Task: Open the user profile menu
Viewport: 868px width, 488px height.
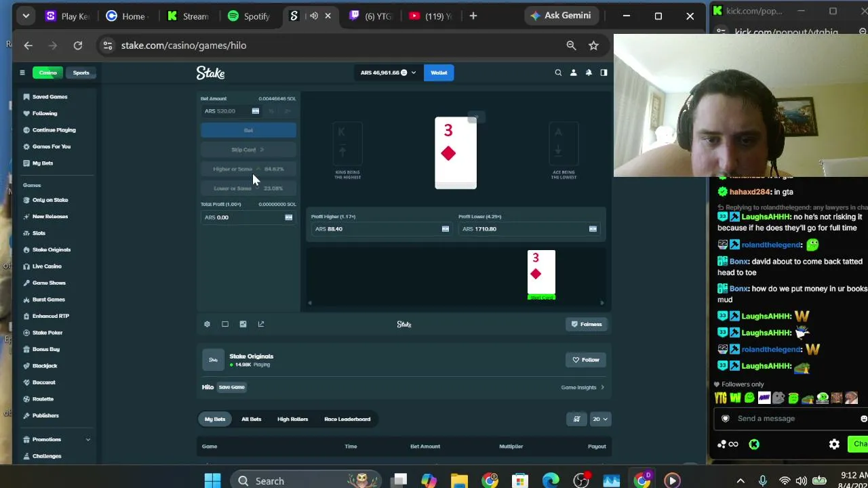Action: coord(573,73)
